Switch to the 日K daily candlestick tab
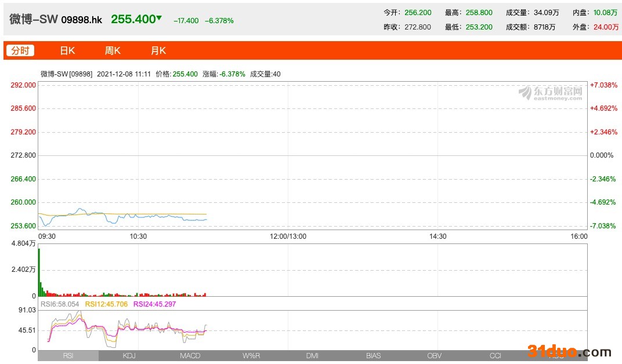The width and height of the screenshot is (622, 364). [x=67, y=50]
